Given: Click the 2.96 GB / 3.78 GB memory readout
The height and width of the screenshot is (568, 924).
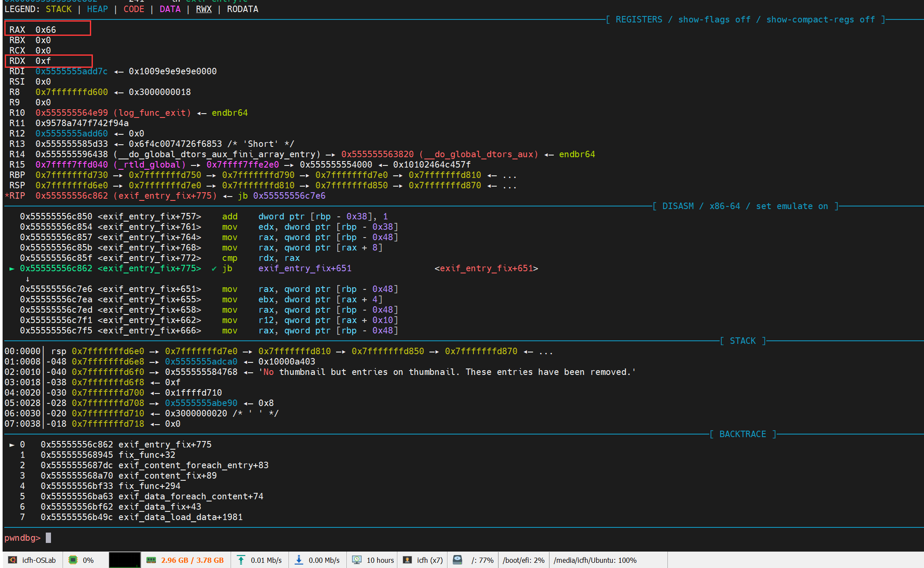Looking at the screenshot, I should pos(192,560).
